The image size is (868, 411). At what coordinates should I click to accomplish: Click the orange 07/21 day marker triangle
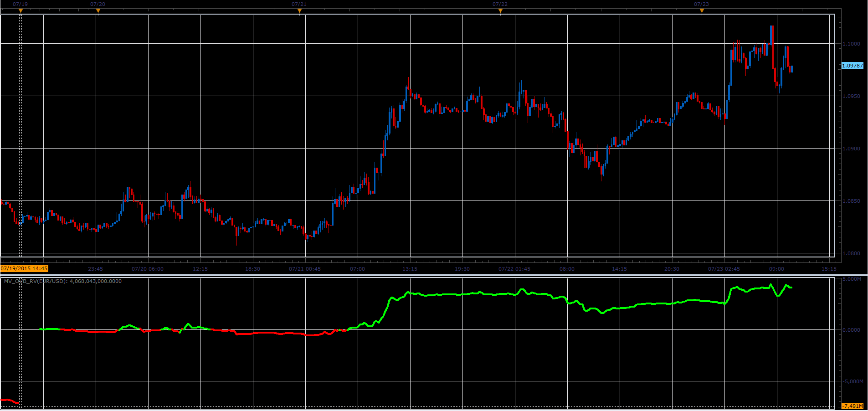point(299,11)
